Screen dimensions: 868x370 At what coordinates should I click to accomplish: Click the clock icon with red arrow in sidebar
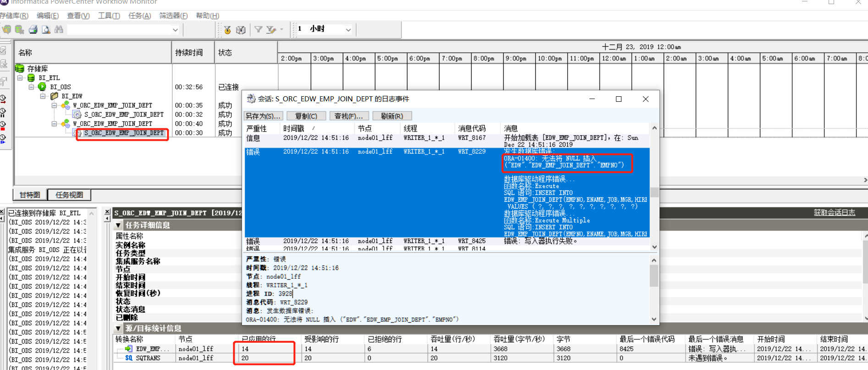click(3, 99)
